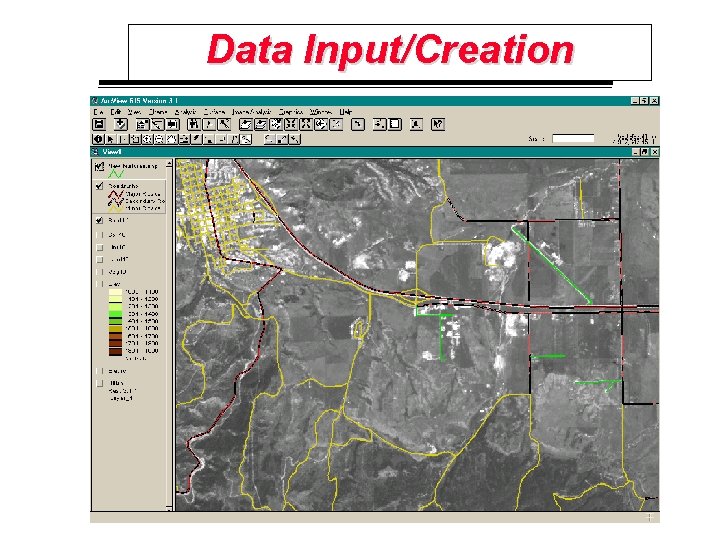Screen dimensions: 720x540
Task: Open the Query Builder hammer icon
Action: (x=224, y=124)
